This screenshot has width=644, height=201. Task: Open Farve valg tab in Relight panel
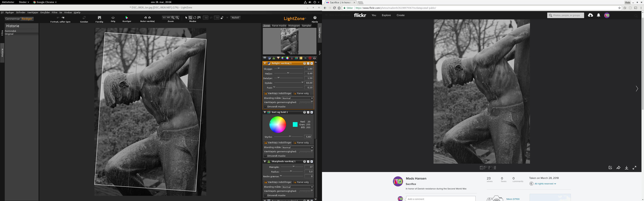(301, 93)
